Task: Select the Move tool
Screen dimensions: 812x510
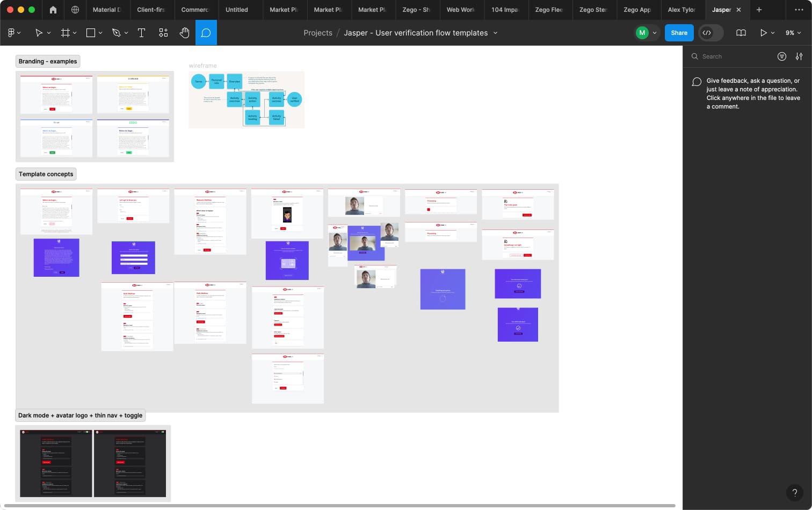Action: point(38,33)
